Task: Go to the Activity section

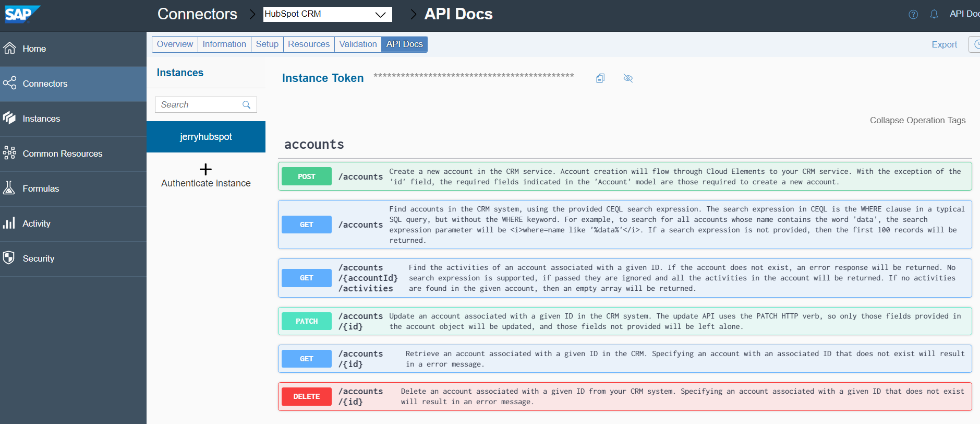Action: [36, 223]
